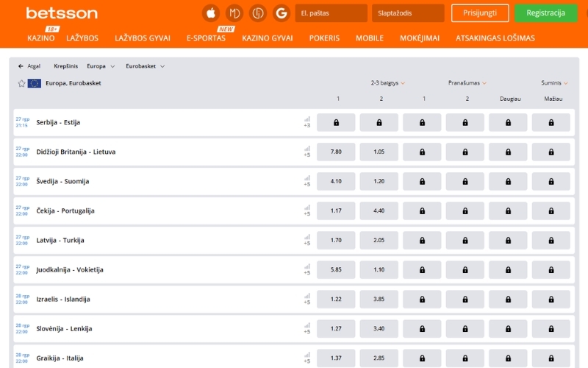Select odds 1.17 for Čekija
The image size is (588, 368).
336,211
